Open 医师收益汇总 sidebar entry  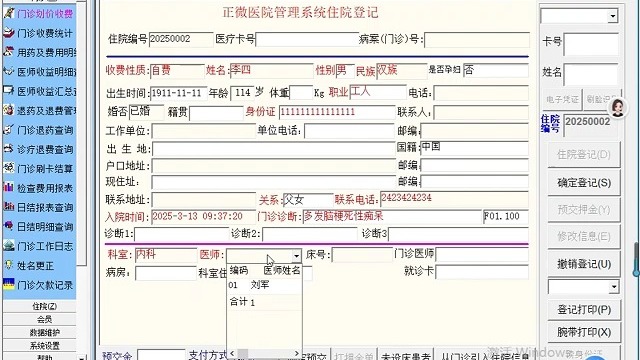click(39, 91)
